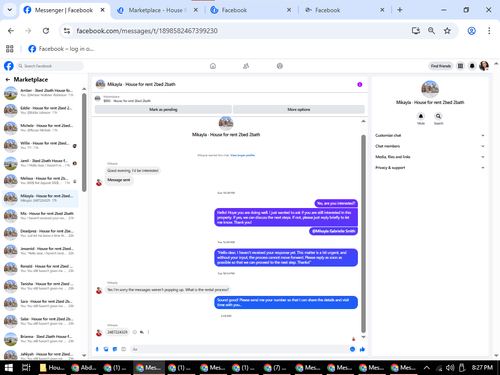This screenshot has width=500, height=375.
Task: Expand the Privacy & support section
Action: point(430,168)
